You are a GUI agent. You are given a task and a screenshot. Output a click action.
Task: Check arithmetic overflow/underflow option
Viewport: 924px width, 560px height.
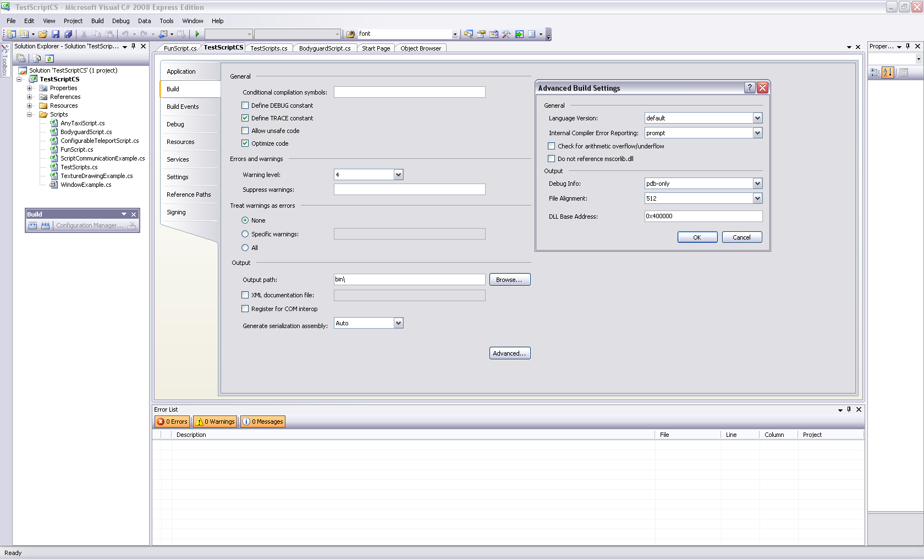click(x=552, y=146)
